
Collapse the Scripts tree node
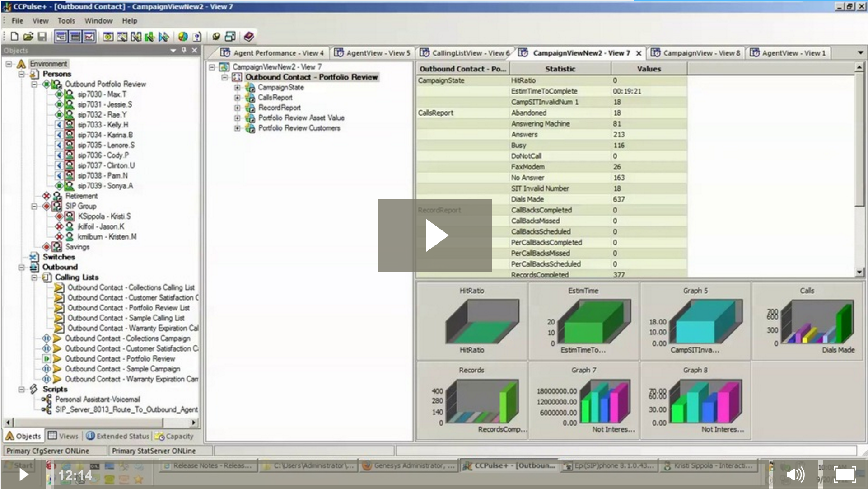pos(21,389)
